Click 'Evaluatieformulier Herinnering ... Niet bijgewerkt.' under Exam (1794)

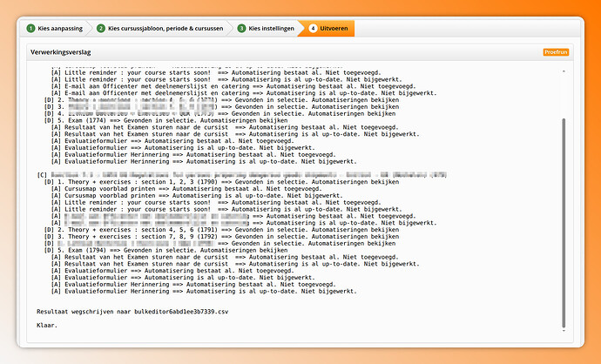(x=204, y=291)
